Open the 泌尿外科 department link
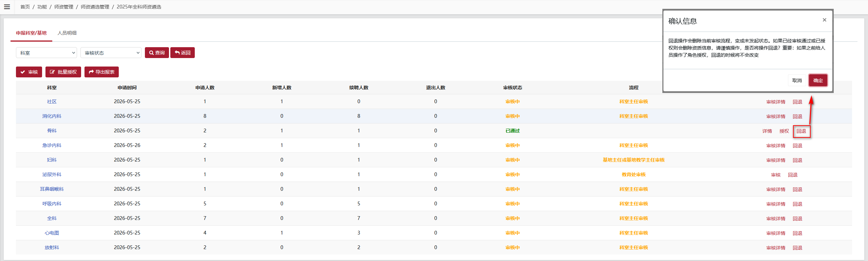The image size is (868, 261). click(52, 174)
